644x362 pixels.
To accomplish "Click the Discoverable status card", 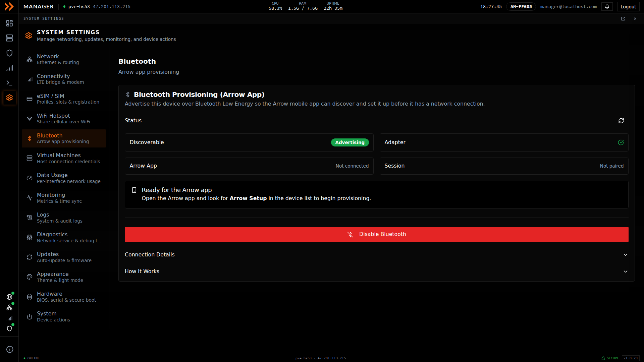I will pos(249,142).
